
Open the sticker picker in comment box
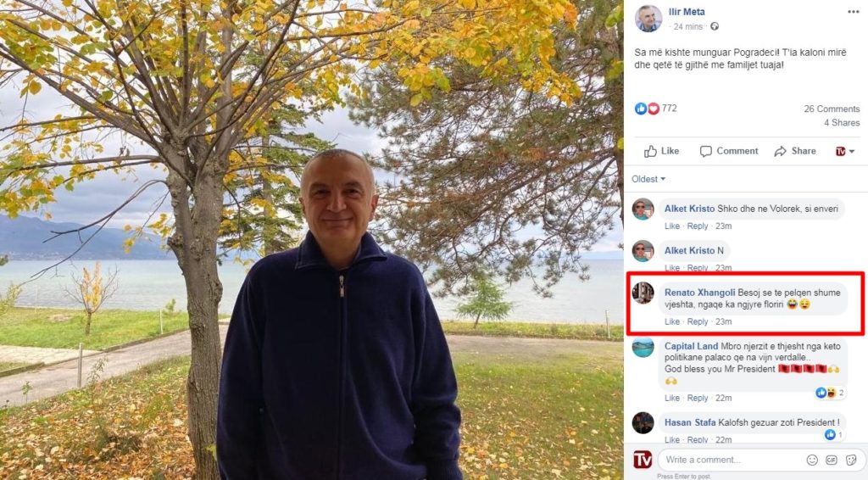[x=851, y=460]
